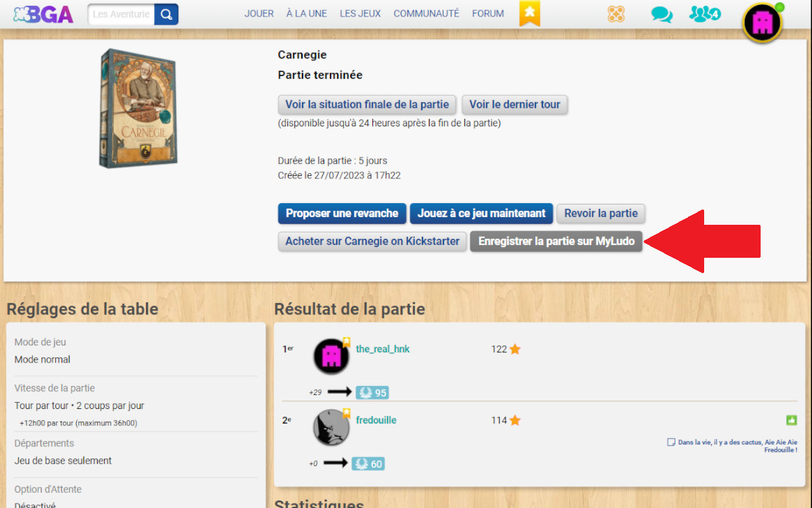Screen dimensions: 812x508
Task: Click the star icon next to score 122
Action: pos(515,349)
